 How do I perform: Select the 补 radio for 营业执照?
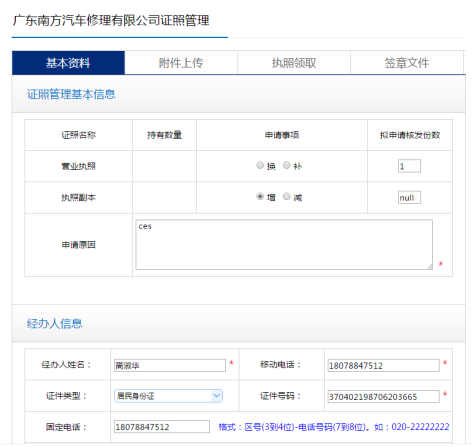(x=287, y=165)
